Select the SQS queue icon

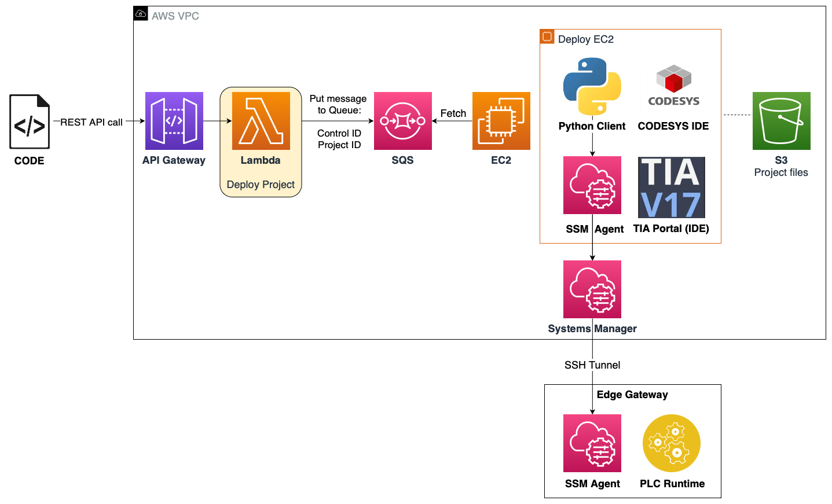[402, 121]
